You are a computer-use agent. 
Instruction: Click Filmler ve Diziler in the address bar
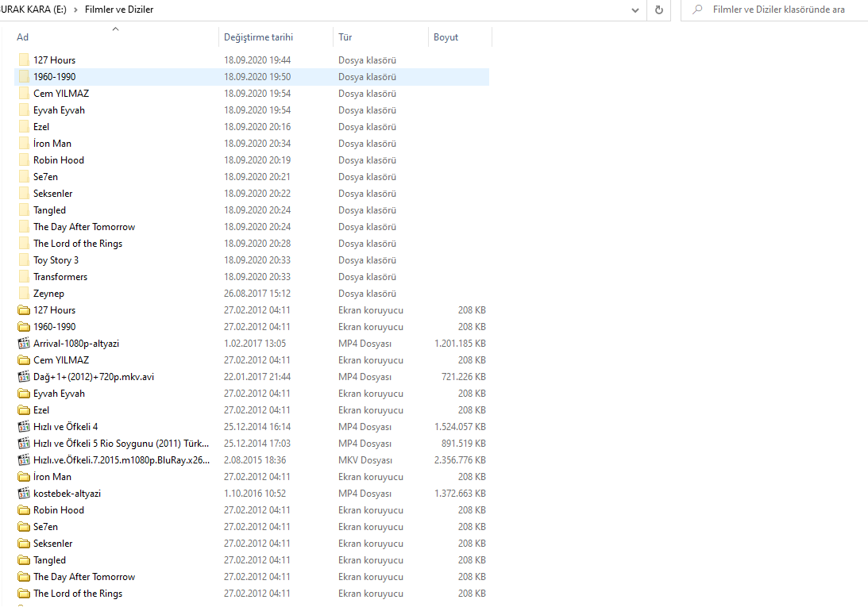[x=119, y=10]
